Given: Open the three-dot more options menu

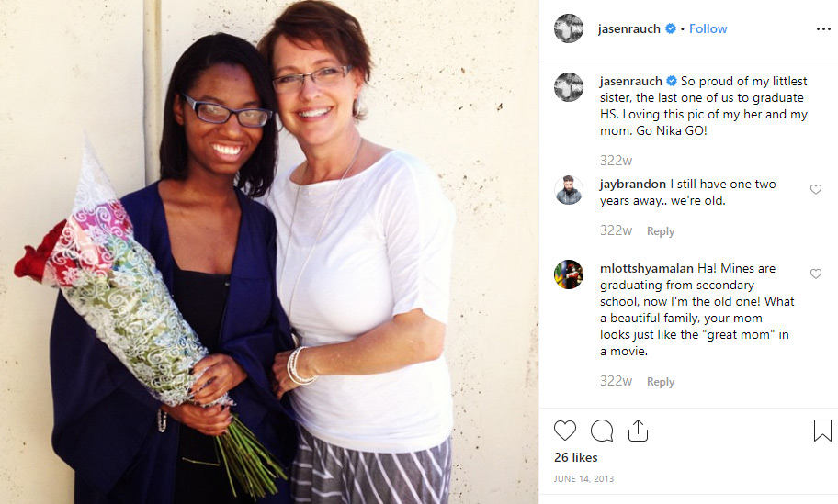Looking at the screenshot, I should 823,28.
